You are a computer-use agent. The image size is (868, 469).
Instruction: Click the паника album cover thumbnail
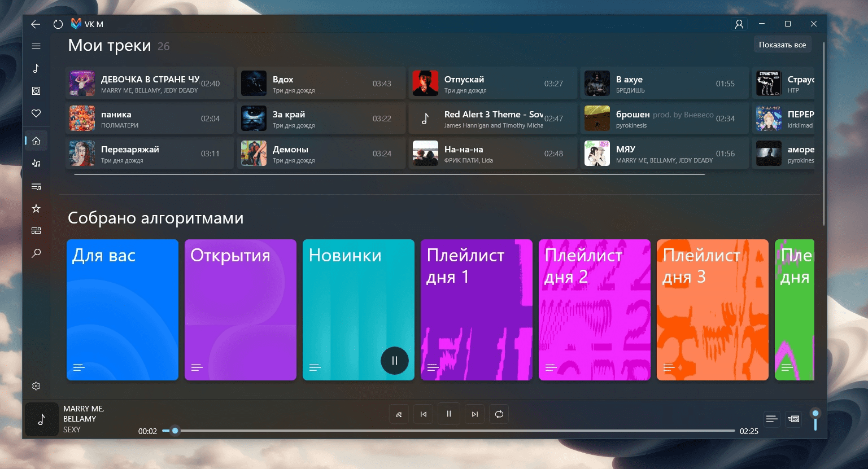pyautogui.click(x=82, y=119)
